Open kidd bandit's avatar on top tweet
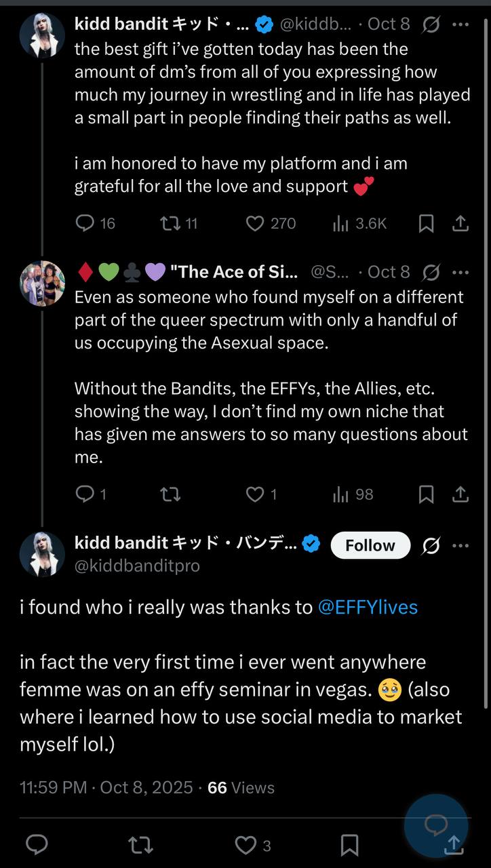The height and width of the screenshot is (868, 491). coord(42,35)
